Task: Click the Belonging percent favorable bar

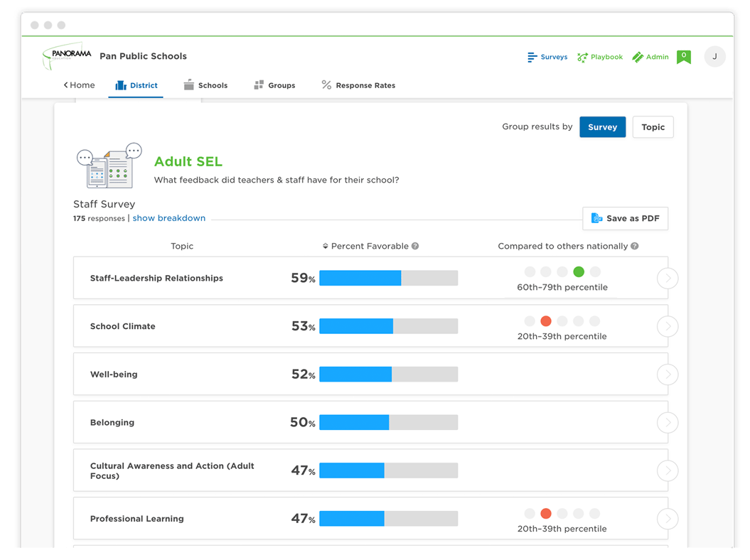Action: [388, 422]
